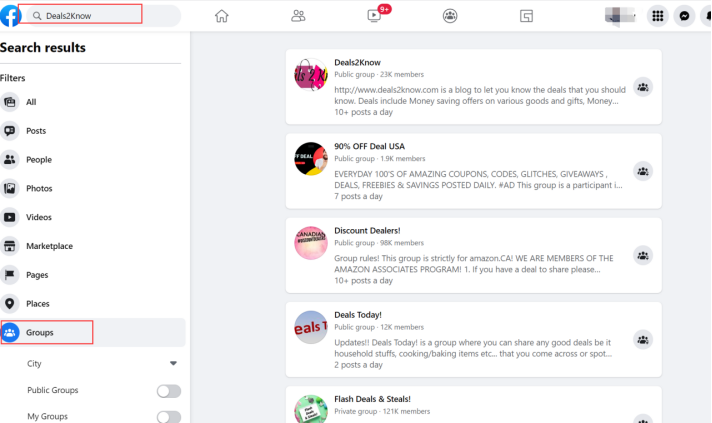Click 'Public group · 23K members' text
The height and width of the screenshot is (423, 712).
[x=379, y=74]
